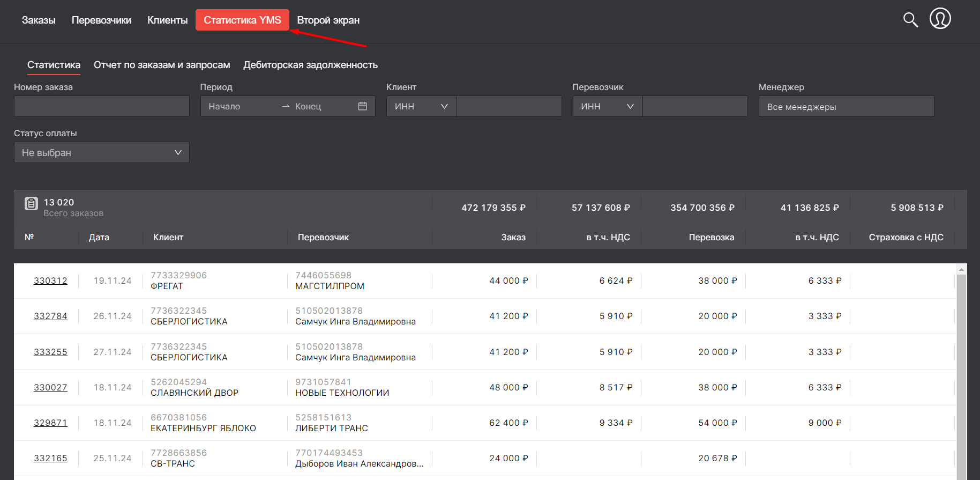Open order link 330312
The width and height of the screenshot is (980, 480).
(50, 280)
